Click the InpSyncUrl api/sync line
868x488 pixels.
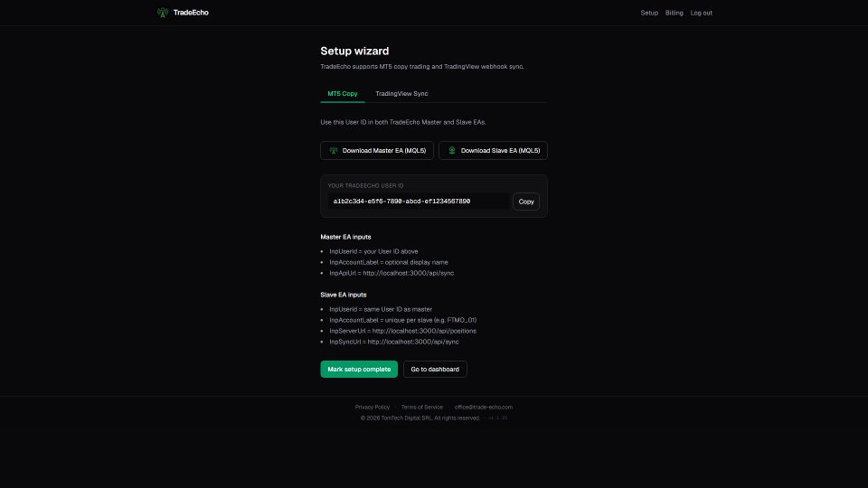click(x=394, y=342)
